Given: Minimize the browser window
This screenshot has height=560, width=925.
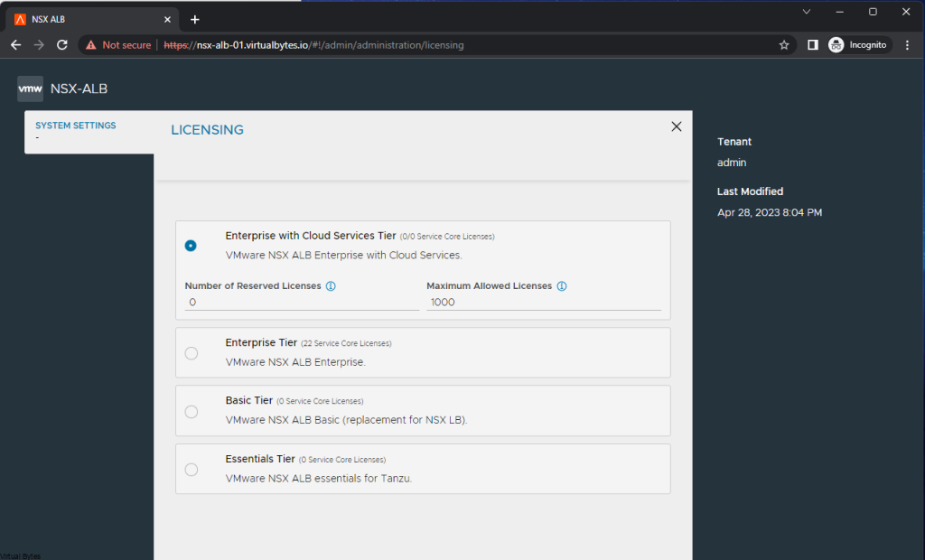Looking at the screenshot, I should [839, 12].
